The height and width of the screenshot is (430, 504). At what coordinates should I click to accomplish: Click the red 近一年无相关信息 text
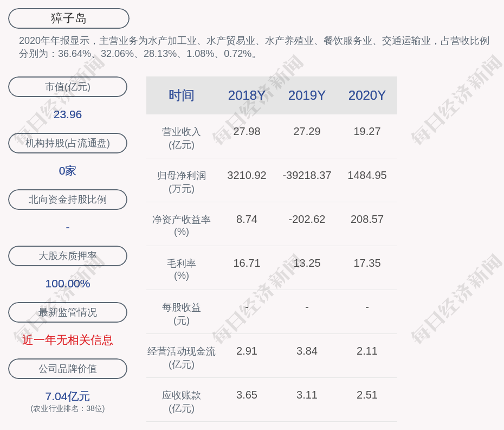point(68,340)
